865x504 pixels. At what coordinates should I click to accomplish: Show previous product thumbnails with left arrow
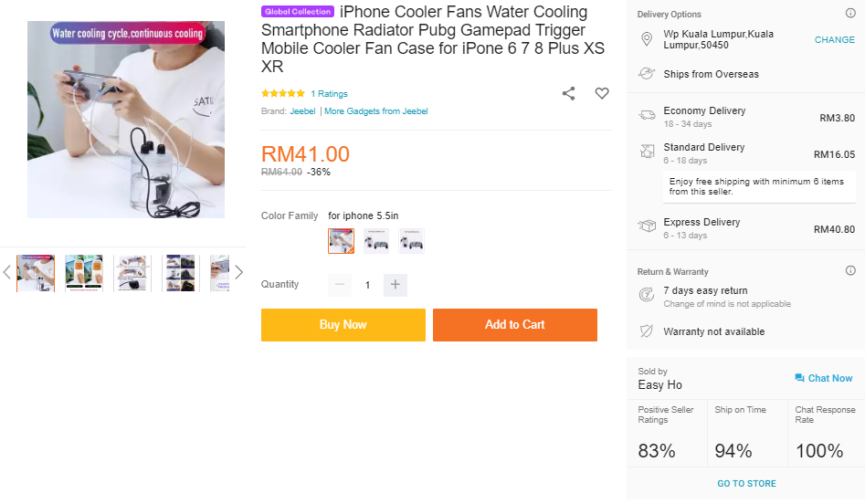coord(7,272)
